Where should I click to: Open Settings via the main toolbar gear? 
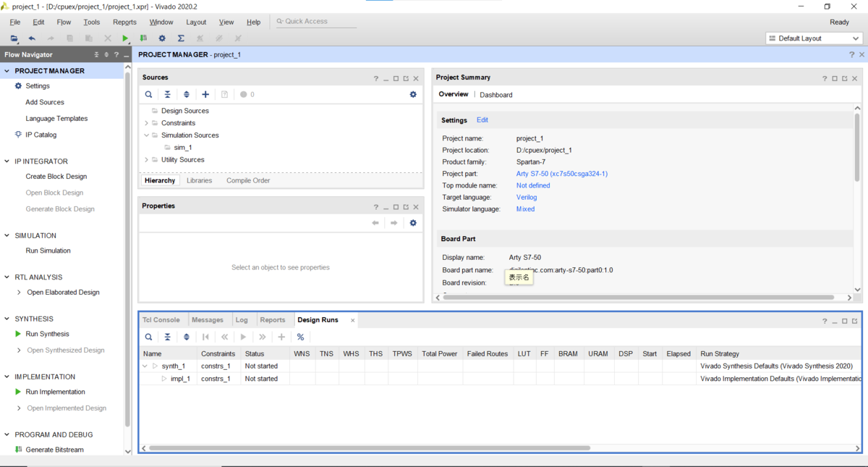tap(162, 38)
